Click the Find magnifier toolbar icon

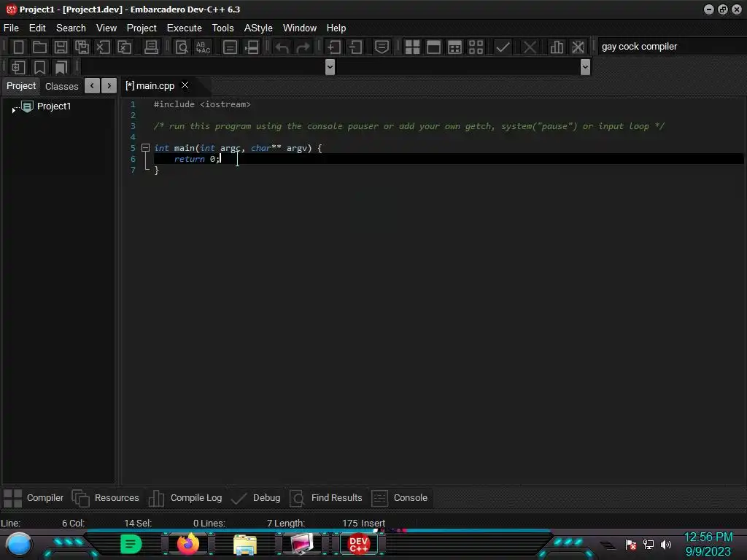(182, 47)
